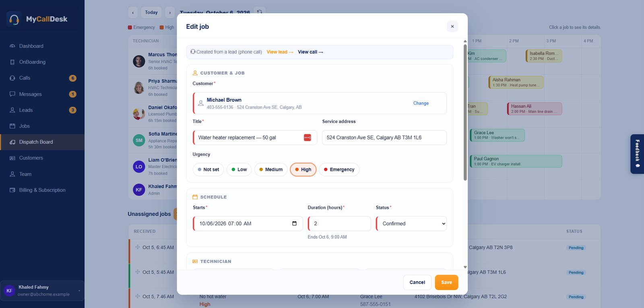Screen dimensions: 644x308
Task: Click the scroll-down arrow of the dialog scrollbar
Action: coord(465,267)
